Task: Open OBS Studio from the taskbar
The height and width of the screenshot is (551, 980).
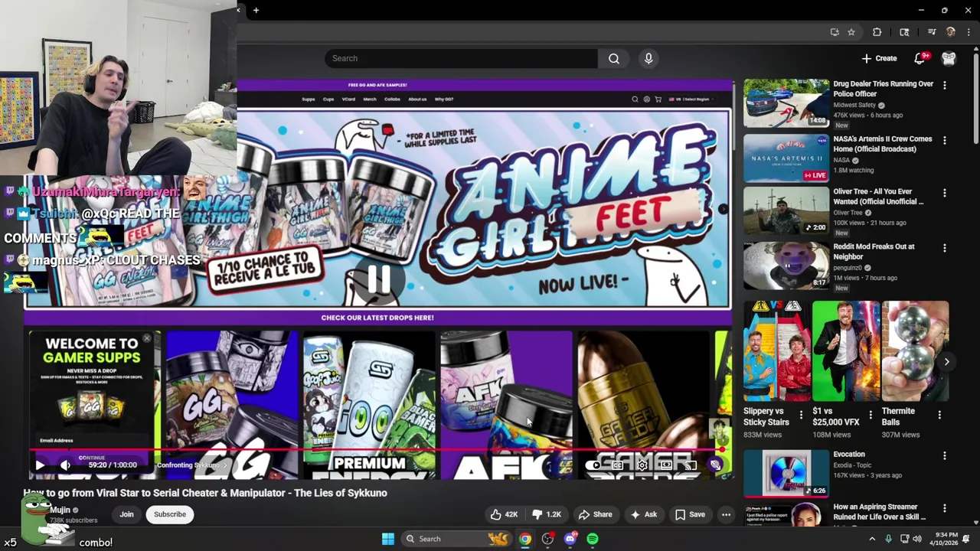Action: 547,539
